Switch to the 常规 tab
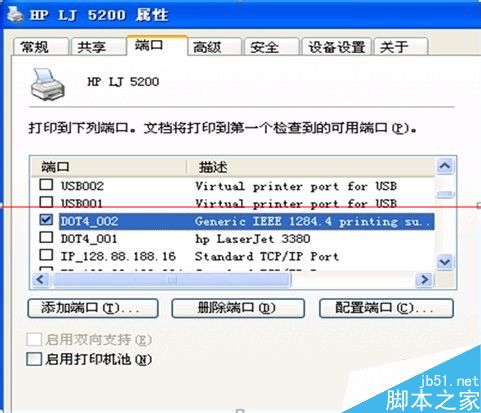 [x=40, y=47]
